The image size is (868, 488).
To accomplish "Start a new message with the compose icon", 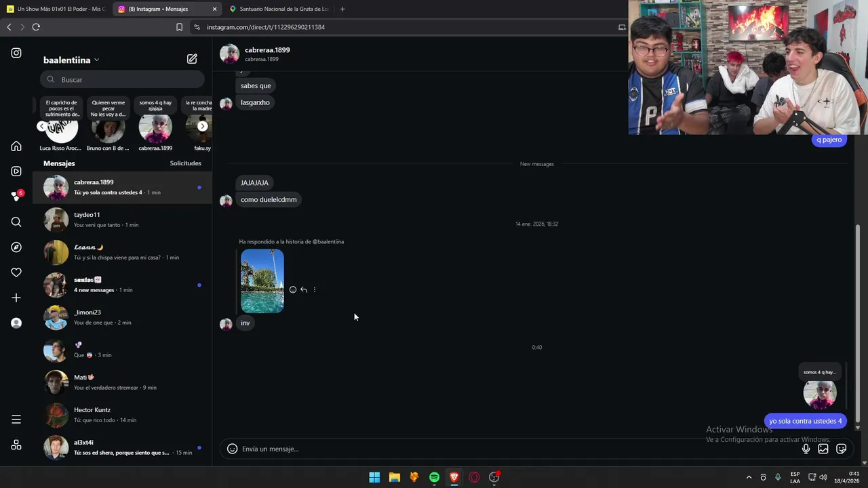I will (x=192, y=59).
